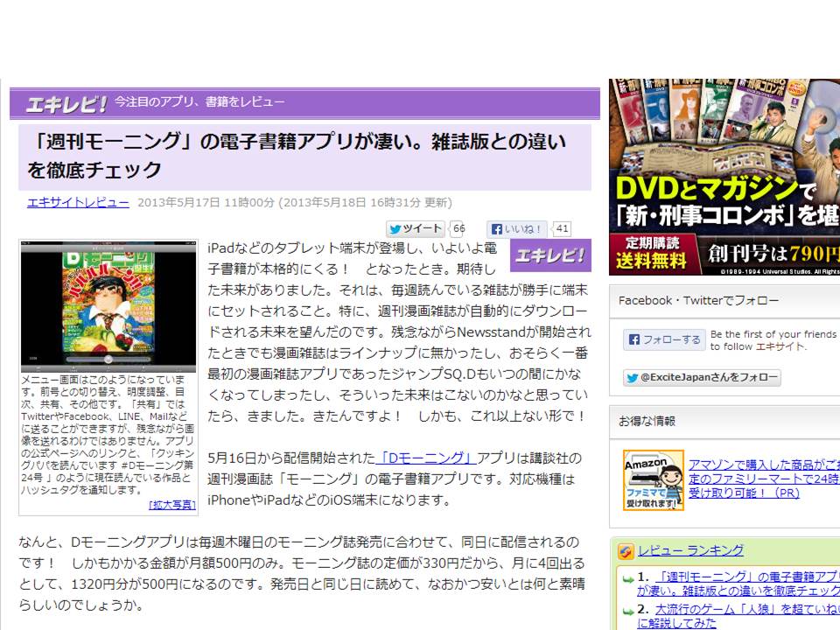Image resolution: width=840 pixels, height=630 pixels.
Task: Click the image caption starting メニュー画面は
Action: 108,435
